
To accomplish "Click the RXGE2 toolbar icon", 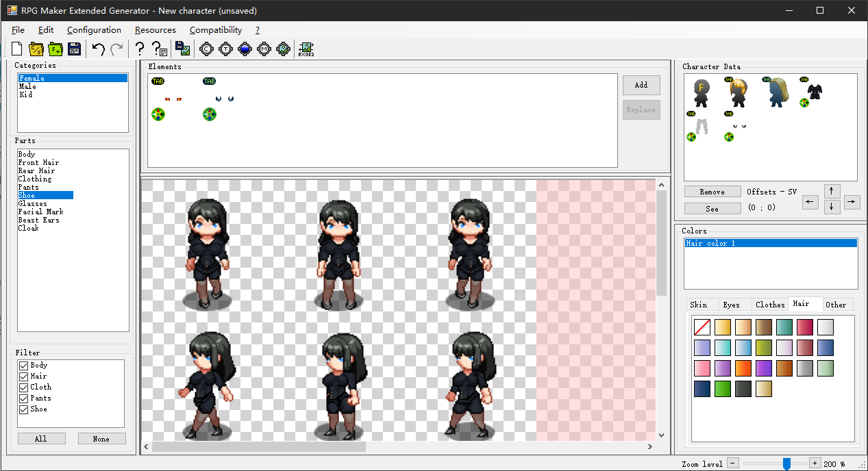I will (x=306, y=49).
